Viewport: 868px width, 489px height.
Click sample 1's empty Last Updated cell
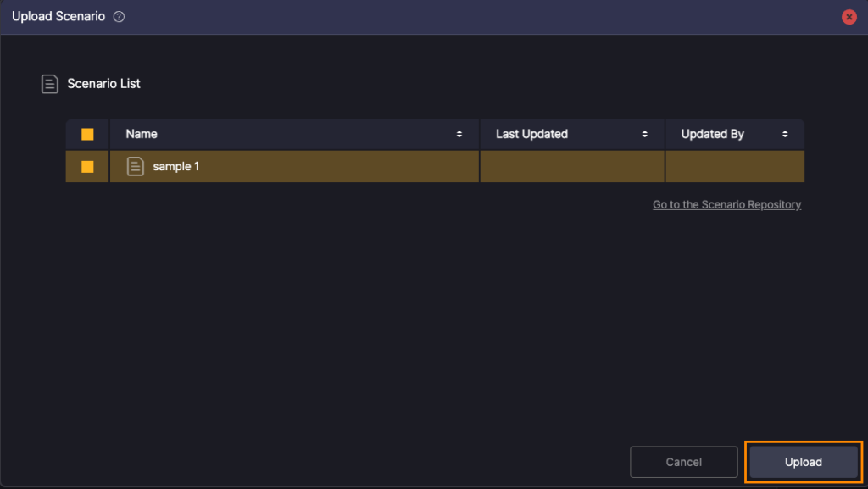click(x=572, y=167)
